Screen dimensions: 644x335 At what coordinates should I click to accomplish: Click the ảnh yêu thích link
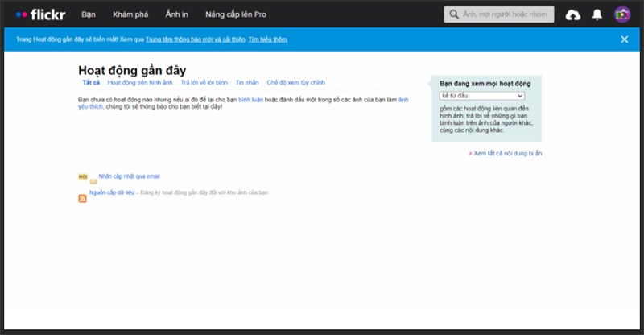(x=403, y=100)
